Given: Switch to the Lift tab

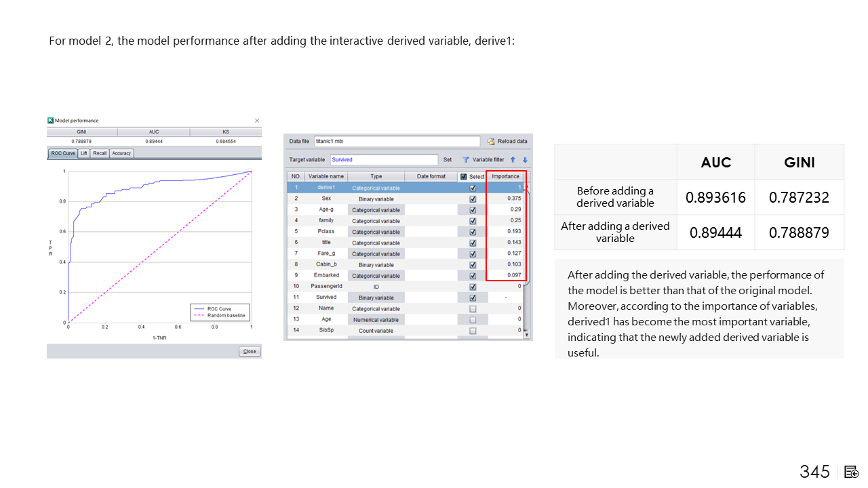Looking at the screenshot, I should pyautogui.click(x=84, y=154).
